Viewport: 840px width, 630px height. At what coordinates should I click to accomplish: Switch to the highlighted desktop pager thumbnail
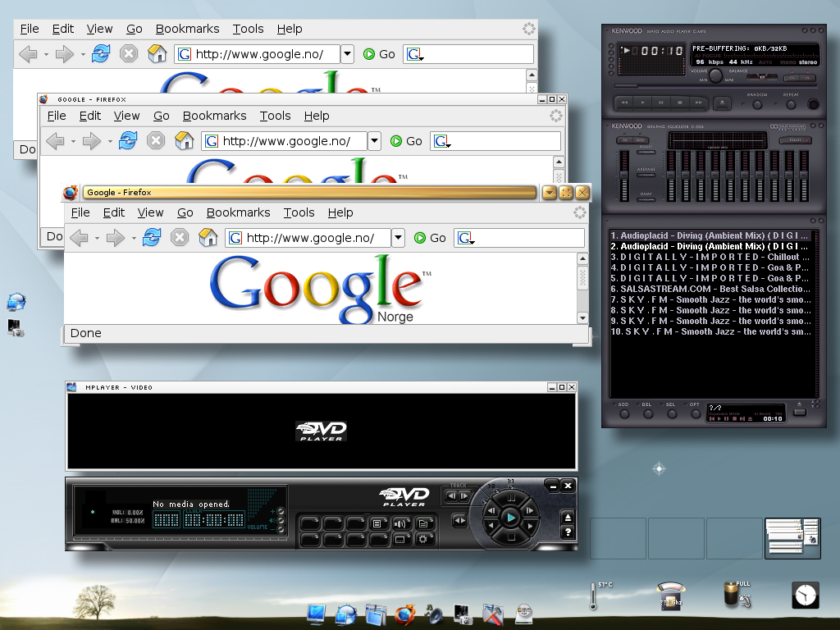tap(792, 538)
